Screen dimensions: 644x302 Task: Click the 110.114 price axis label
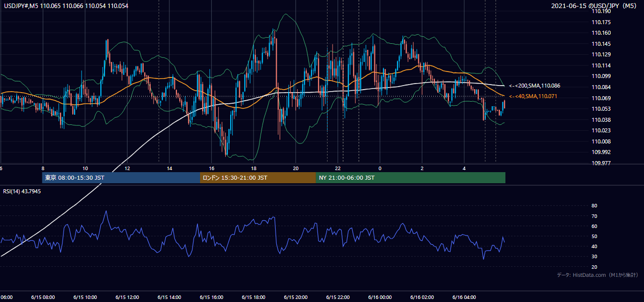[x=602, y=65]
